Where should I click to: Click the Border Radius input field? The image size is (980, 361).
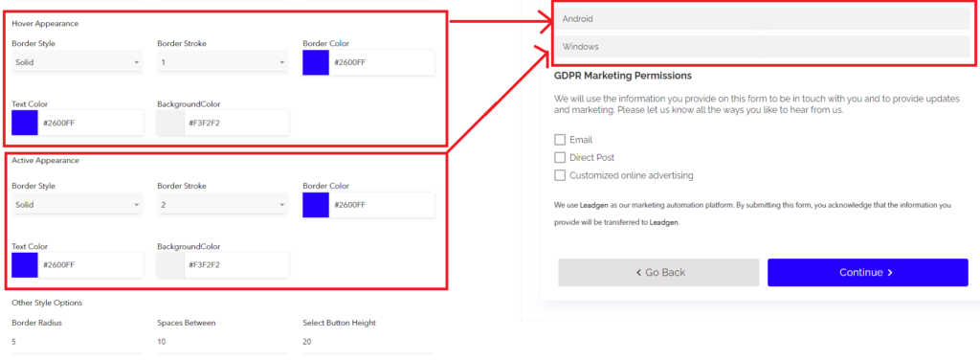[x=78, y=342]
